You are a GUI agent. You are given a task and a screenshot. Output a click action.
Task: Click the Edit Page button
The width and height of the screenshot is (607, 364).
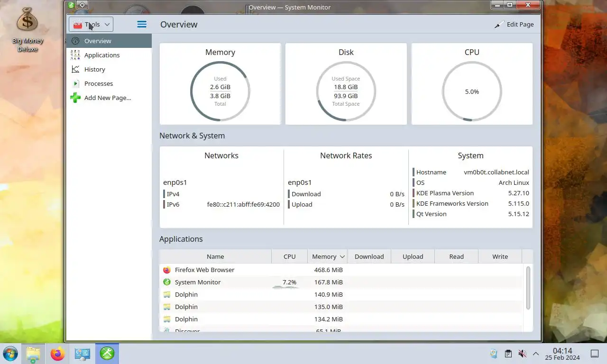(x=514, y=24)
